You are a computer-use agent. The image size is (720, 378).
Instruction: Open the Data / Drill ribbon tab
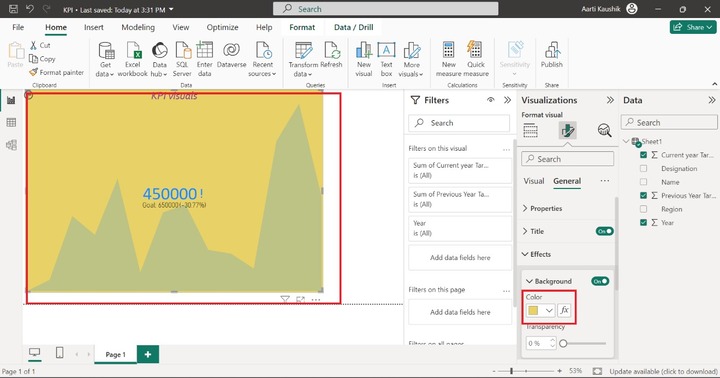click(x=353, y=27)
